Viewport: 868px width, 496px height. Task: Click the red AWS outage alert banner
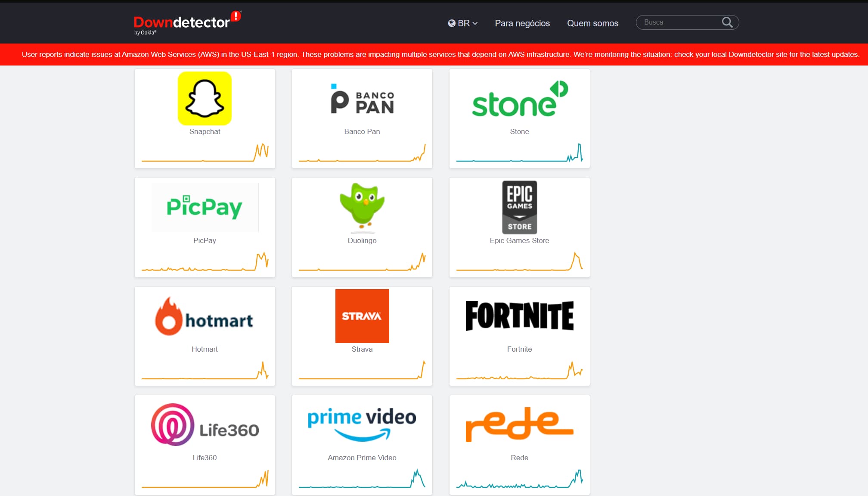click(x=434, y=54)
